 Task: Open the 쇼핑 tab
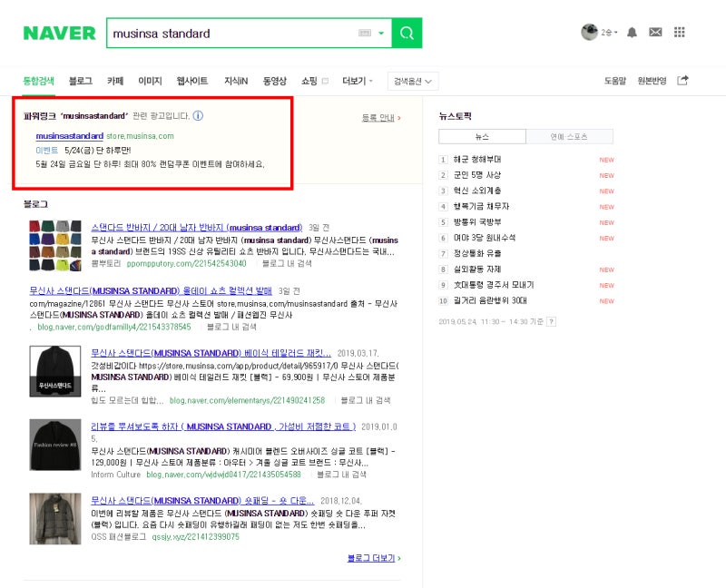[309, 81]
